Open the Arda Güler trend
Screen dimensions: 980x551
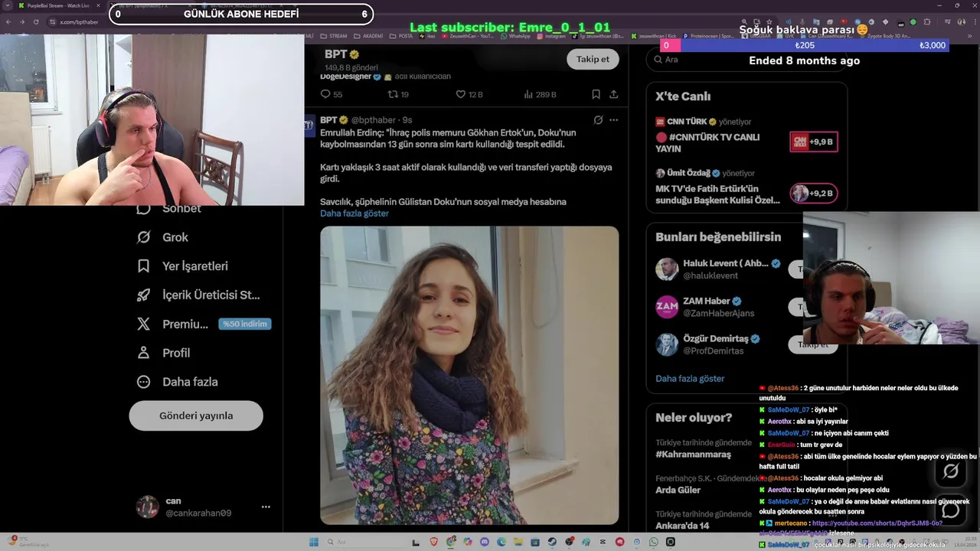(x=678, y=490)
